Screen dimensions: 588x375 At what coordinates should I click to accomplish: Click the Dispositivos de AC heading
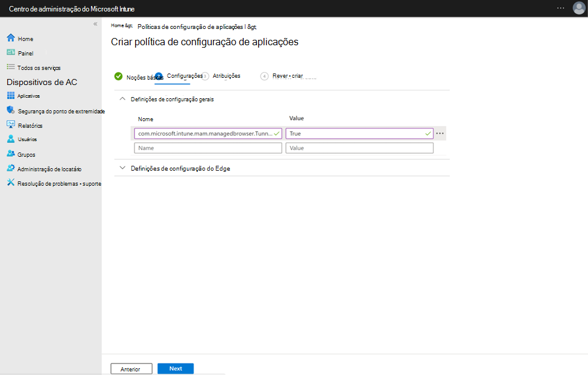42,82
